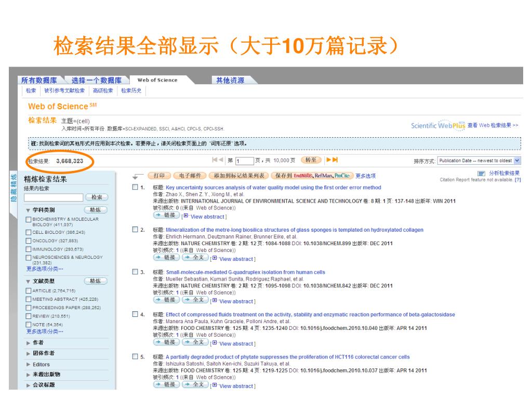Click the Scientific WebPlus logo
532x399 pixels.
[x=438, y=125]
